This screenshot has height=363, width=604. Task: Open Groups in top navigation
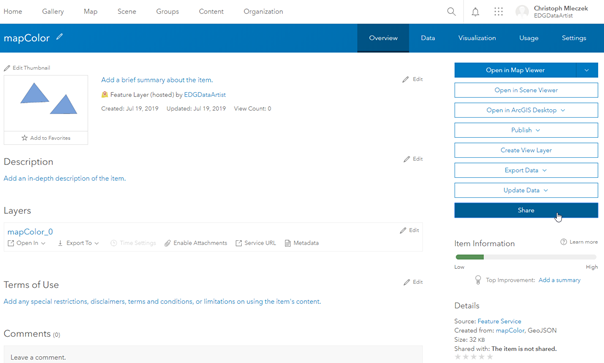[167, 12]
